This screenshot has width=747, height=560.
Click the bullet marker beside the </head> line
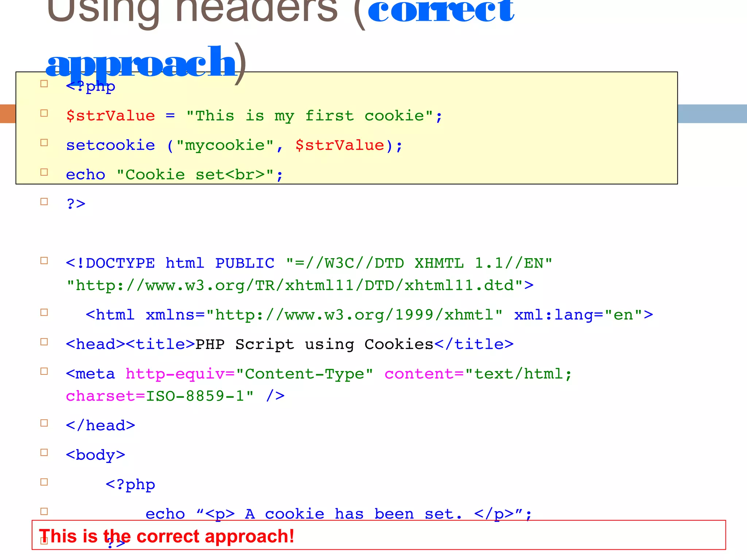click(44, 423)
